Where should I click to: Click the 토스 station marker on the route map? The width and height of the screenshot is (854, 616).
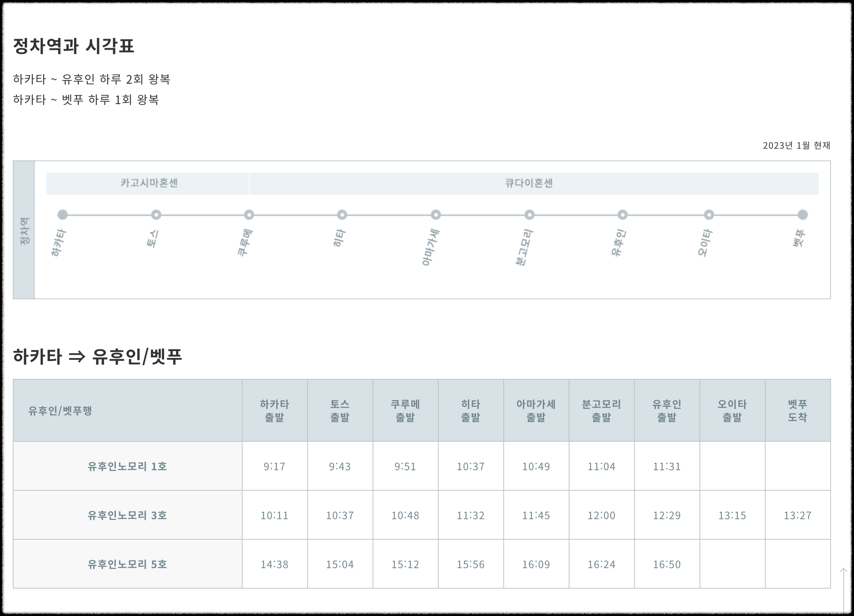click(x=156, y=214)
